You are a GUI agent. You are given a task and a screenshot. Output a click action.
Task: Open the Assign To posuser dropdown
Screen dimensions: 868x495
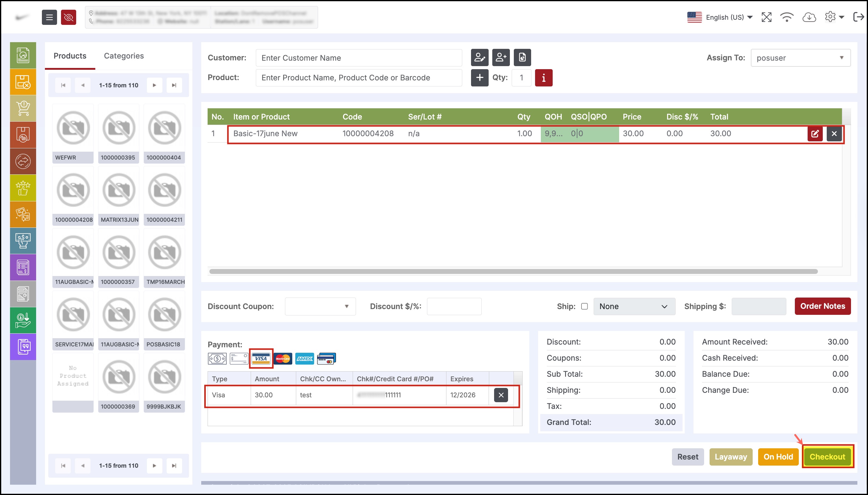pos(800,58)
